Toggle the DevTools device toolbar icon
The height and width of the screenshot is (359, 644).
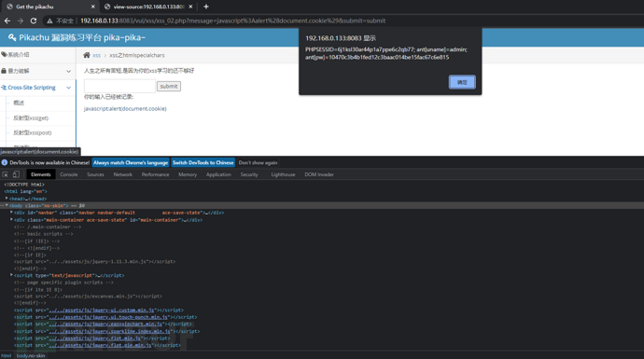point(16,174)
